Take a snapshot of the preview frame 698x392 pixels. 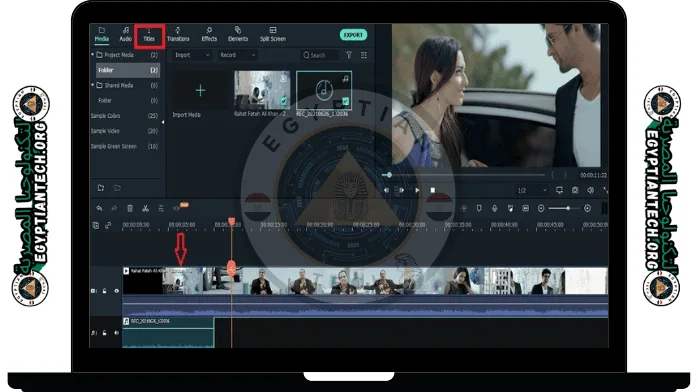575,190
